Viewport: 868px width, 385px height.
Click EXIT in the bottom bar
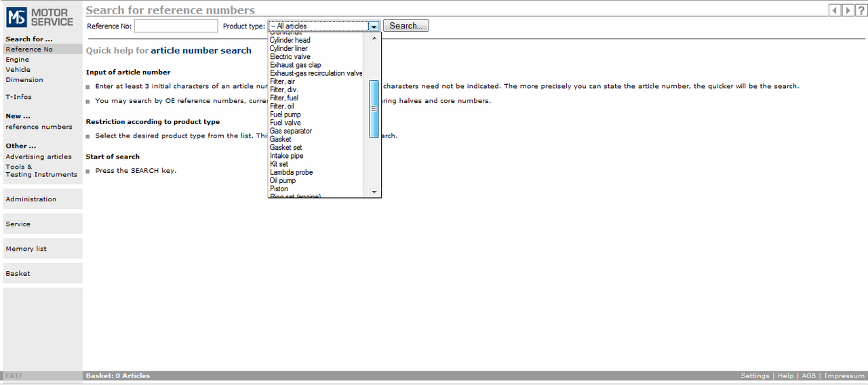[14, 376]
